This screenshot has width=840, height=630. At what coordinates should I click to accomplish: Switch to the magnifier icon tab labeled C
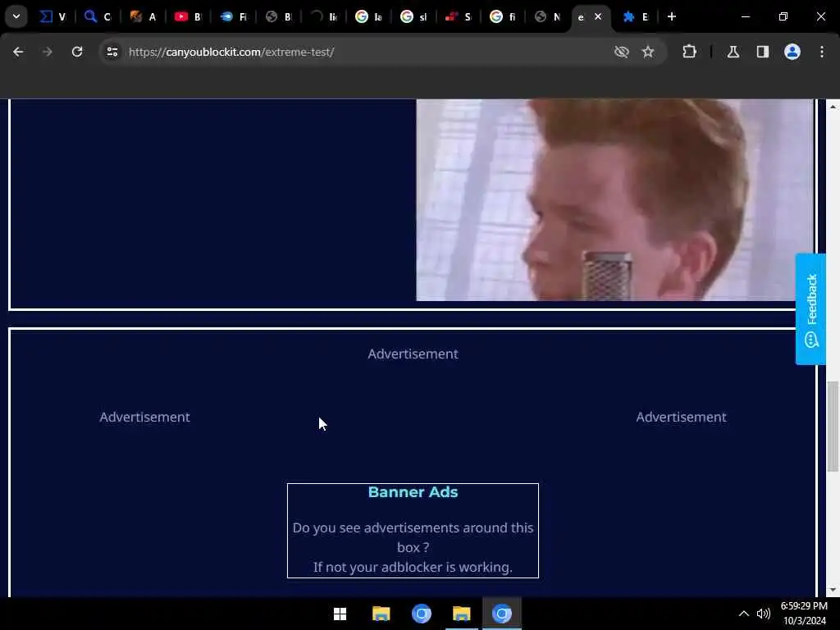click(x=98, y=16)
